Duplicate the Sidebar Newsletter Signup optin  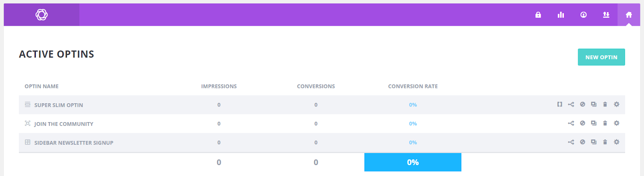pos(594,142)
